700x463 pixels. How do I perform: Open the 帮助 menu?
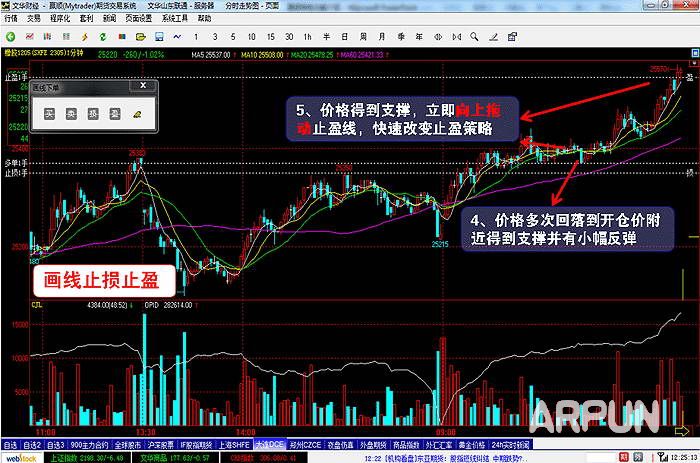[204, 18]
